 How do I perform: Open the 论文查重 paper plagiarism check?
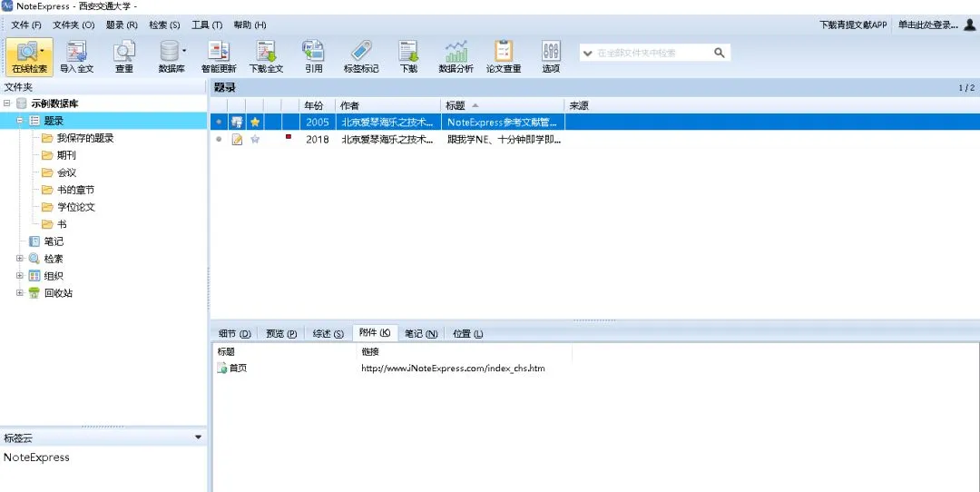pyautogui.click(x=503, y=57)
